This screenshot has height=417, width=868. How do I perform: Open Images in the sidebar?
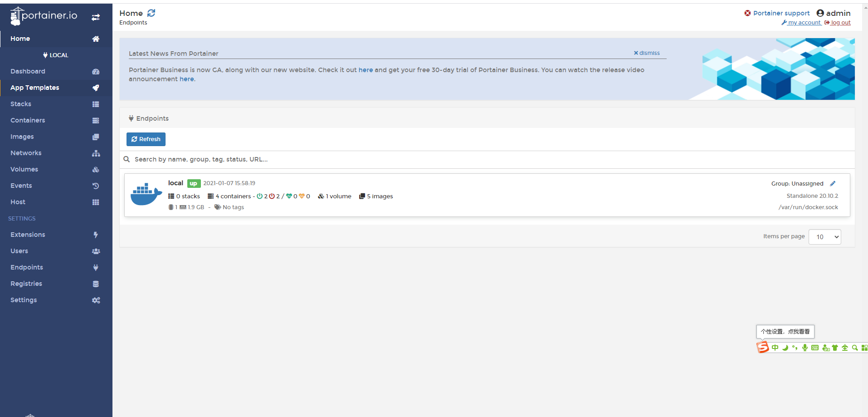pos(56,137)
